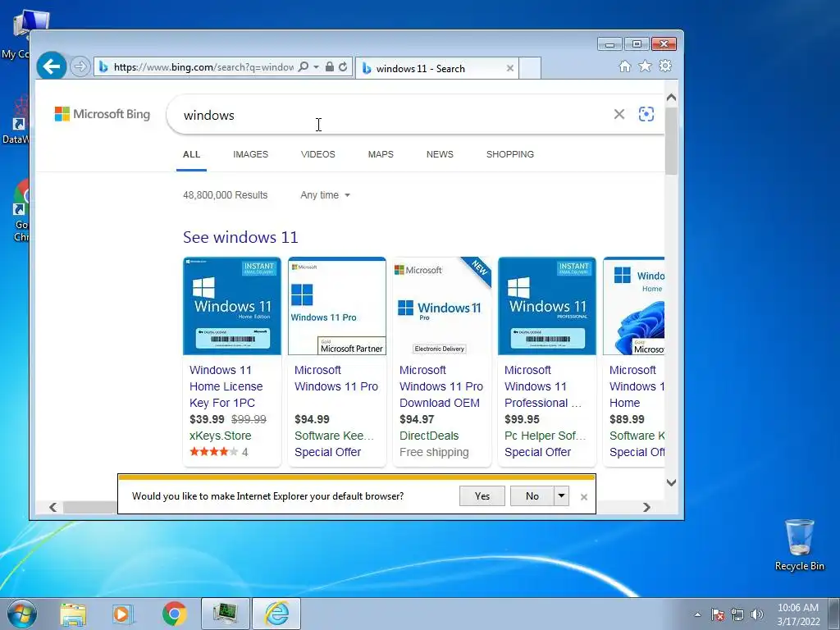Open the Home icon in IE toolbar
Screen dimensions: 840x630
point(624,66)
